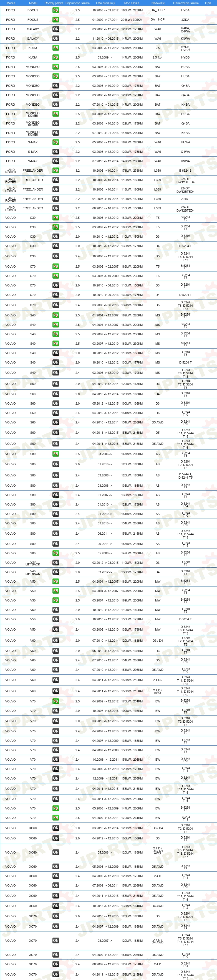Select the '08.2010 -> 10.2014' production years cell
This screenshot has width=217, height=980.
105,209
